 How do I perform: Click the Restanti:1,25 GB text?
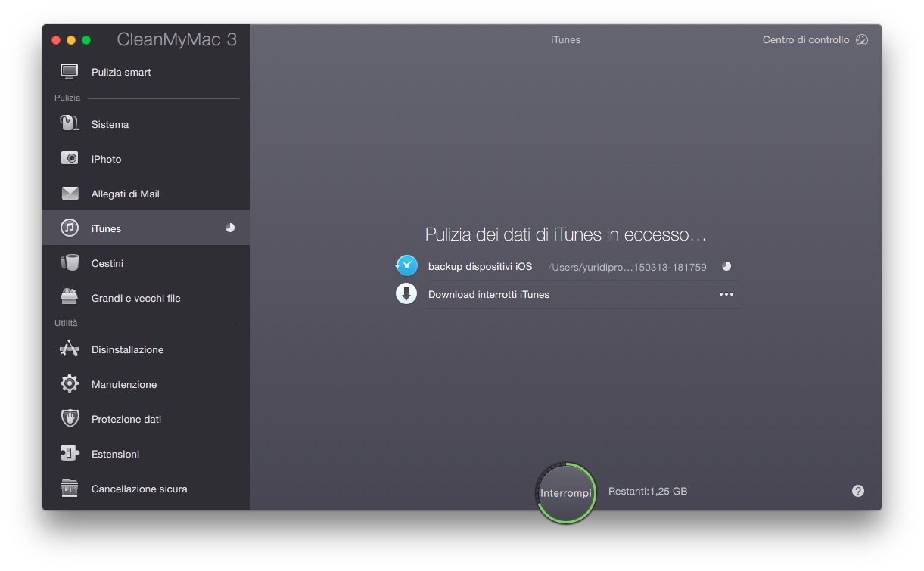point(648,491)
